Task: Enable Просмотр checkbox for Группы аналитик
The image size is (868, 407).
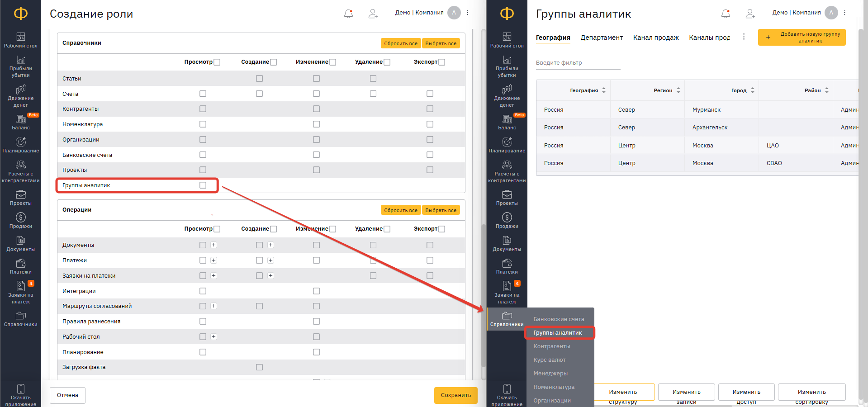Action: point(203,185)
